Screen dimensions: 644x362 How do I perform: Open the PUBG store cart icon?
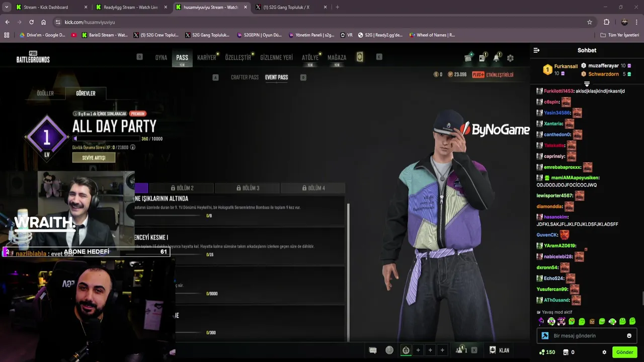pos(468,58)
